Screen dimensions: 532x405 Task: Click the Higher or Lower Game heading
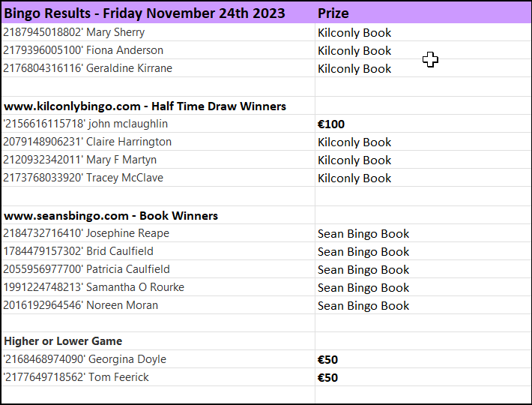(158, 341)
